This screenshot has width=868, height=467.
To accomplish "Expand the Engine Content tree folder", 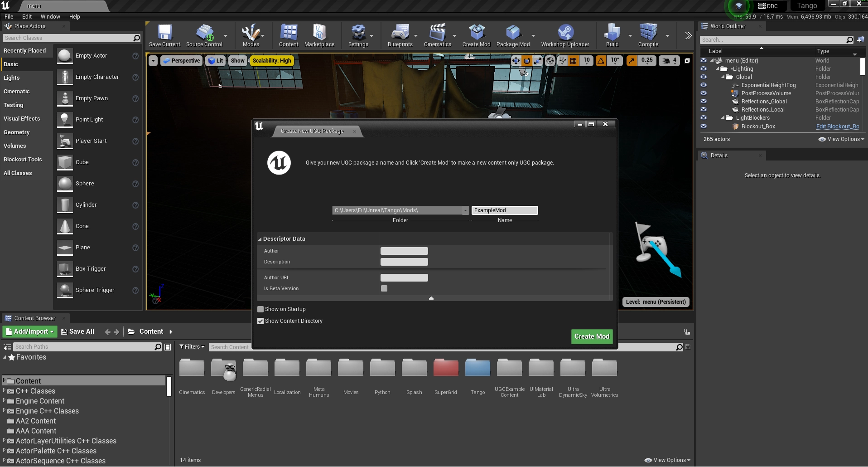I will [x=4, y=400].
